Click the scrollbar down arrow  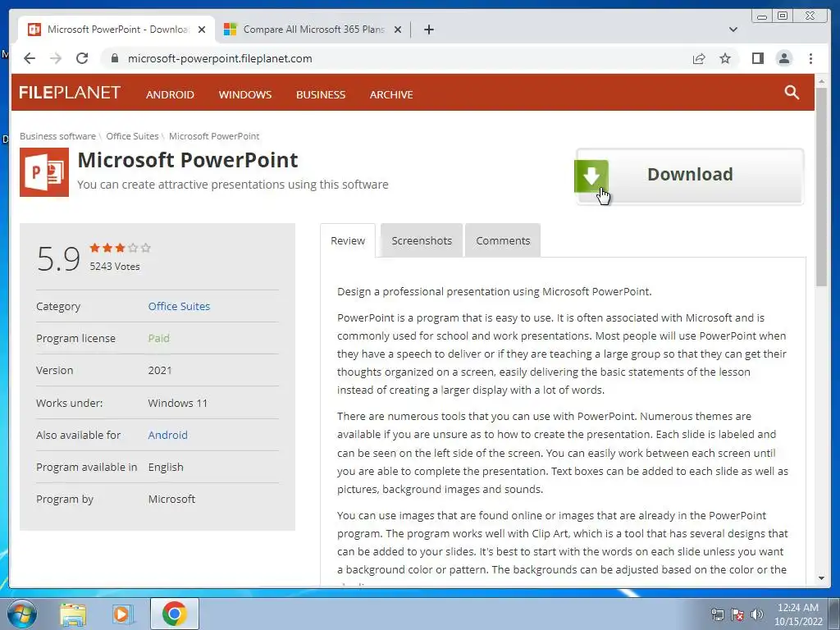click(821, 578)
